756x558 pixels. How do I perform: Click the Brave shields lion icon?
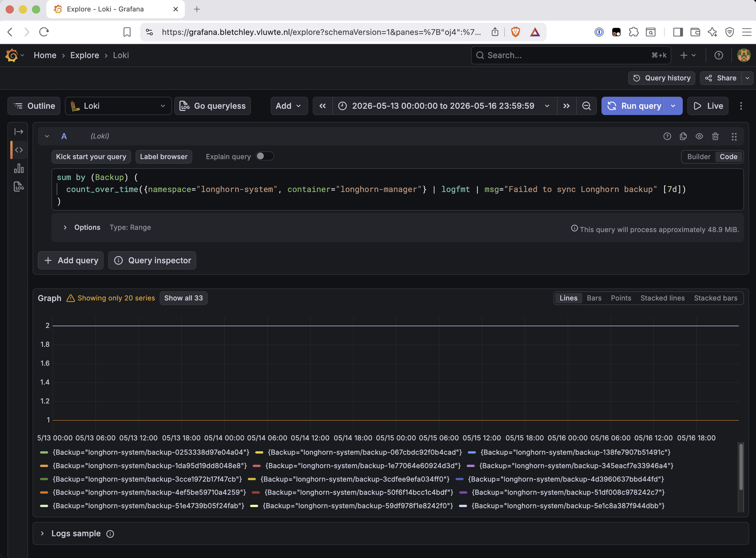515,32
